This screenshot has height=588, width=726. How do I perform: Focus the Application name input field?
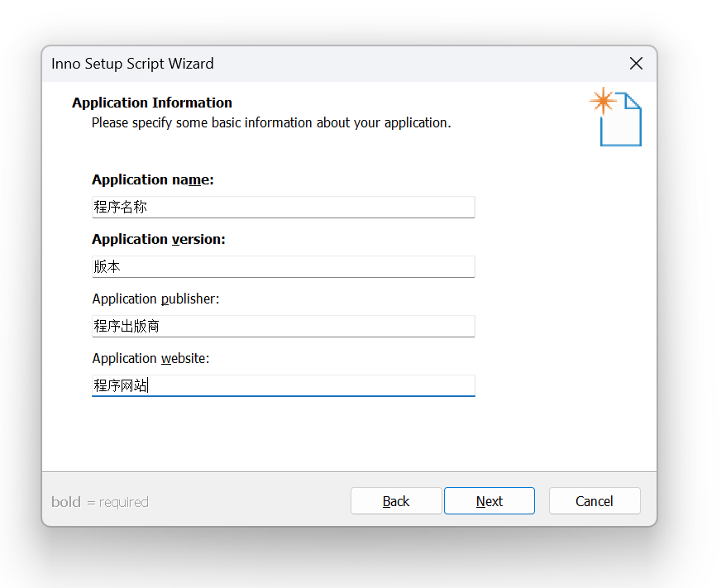pos(284,207)
